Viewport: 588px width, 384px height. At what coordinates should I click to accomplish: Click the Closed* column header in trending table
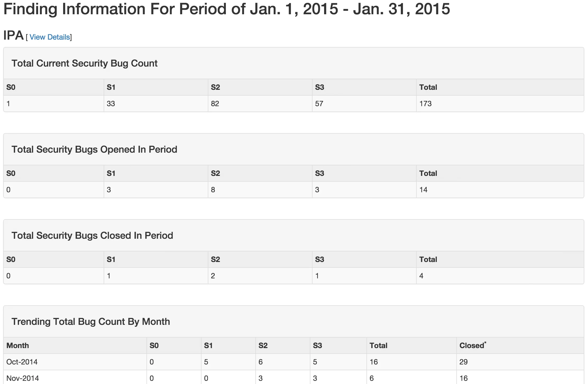[472, 345]
